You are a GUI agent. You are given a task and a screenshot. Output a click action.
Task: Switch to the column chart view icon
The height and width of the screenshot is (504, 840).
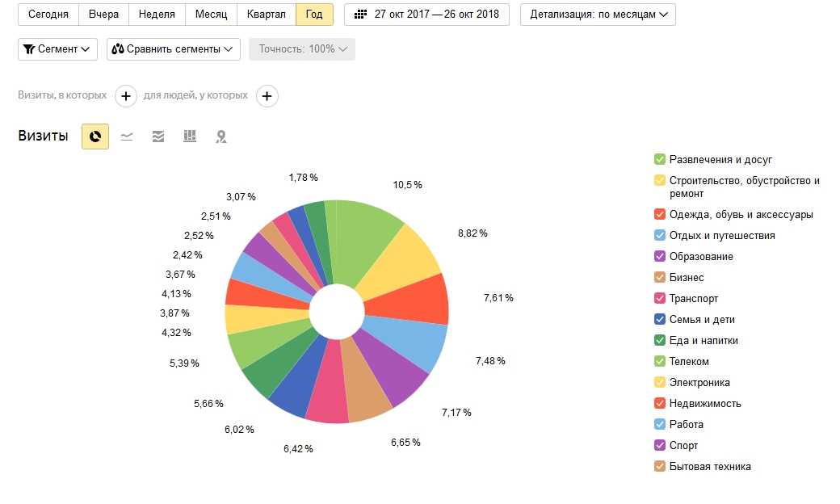tap(190, 136)
